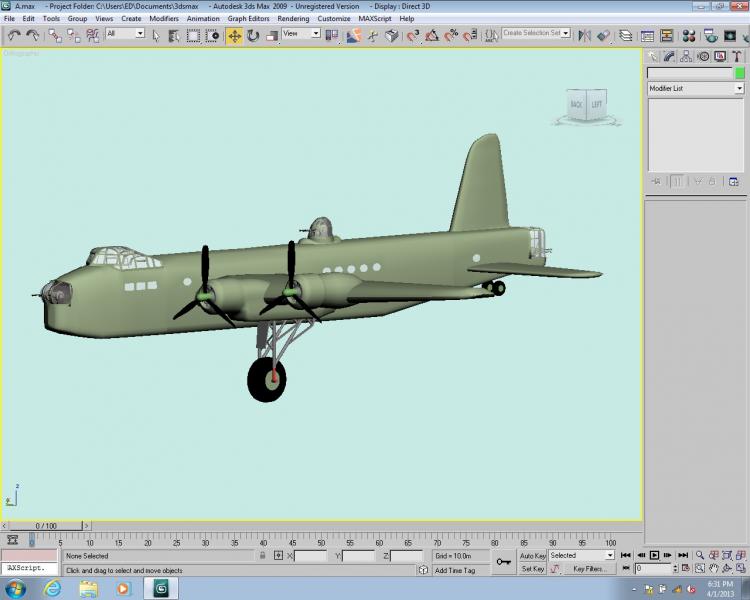Click the Undo arrow icon
This screenshot has height=600, width=750.
click(x=14, y=36)
